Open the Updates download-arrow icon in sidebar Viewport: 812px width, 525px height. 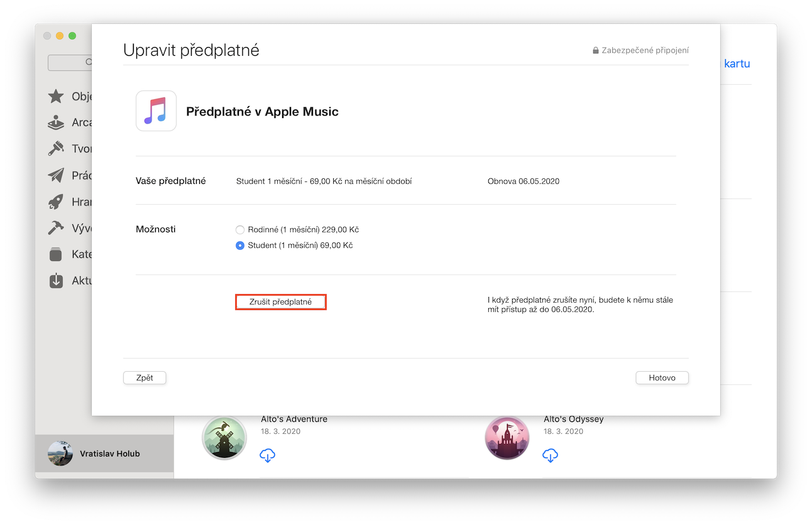(x=56, y=281)
